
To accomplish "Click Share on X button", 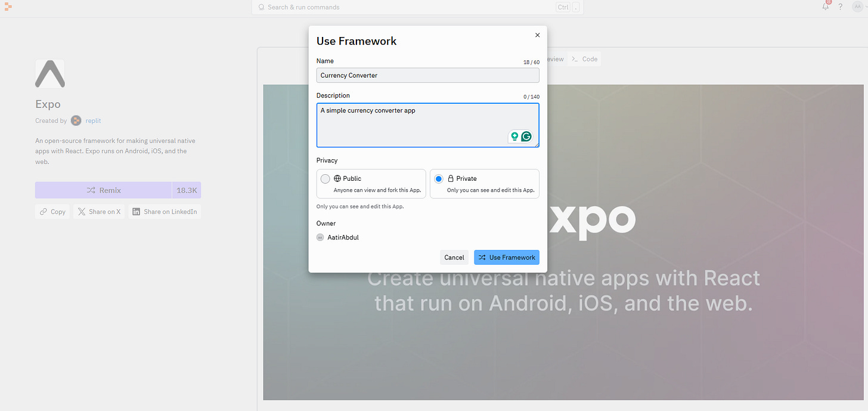I will click(x=99, y=212).
